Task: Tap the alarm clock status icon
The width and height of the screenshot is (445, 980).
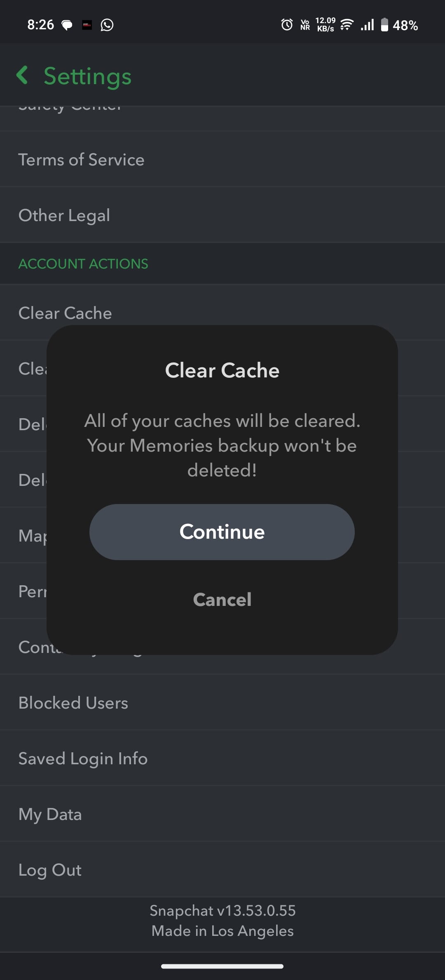Action: 287,25
